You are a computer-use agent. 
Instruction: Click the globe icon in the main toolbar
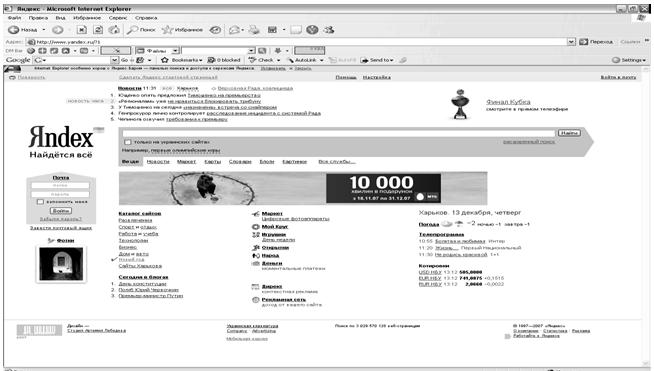(312, 30)
